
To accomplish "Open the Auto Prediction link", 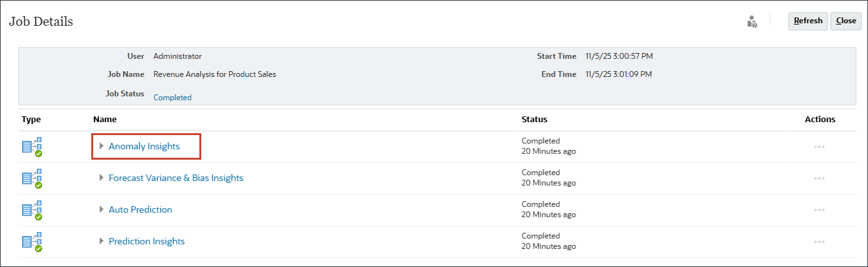I will click(x=140, y=209).
